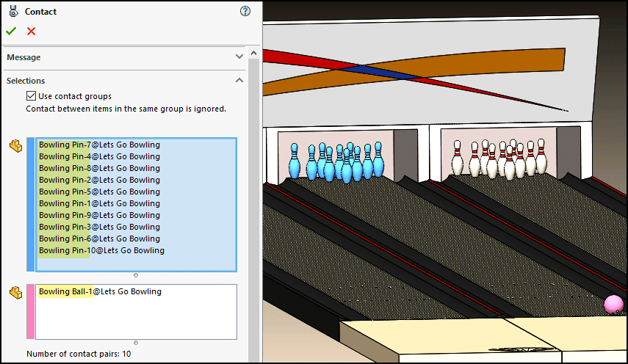Click the Contact motion icon in header
Image resolution: width=628 pixels, height=364 pixels.
point(14,11)
